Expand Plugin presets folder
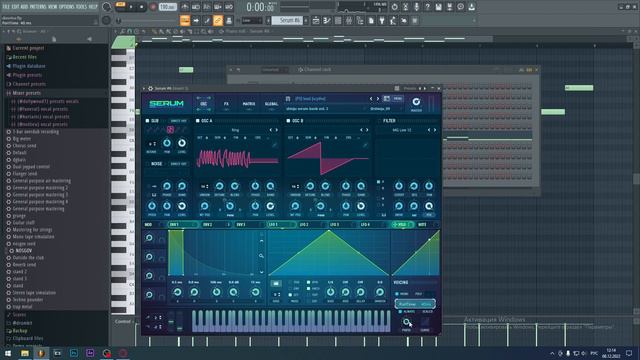This screenshot has width=640, height=360. pyautogui.click(x=27, y=75)
